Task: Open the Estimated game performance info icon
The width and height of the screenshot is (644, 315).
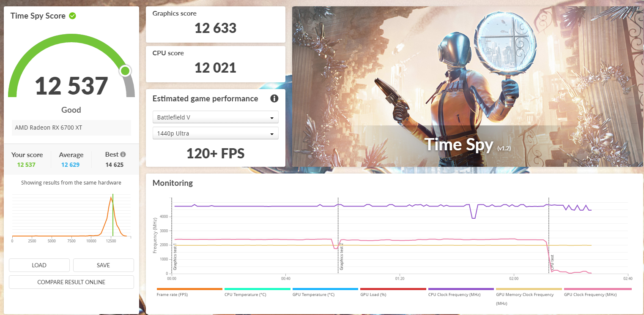Action: pyautogui.click(x=274, y=98)
